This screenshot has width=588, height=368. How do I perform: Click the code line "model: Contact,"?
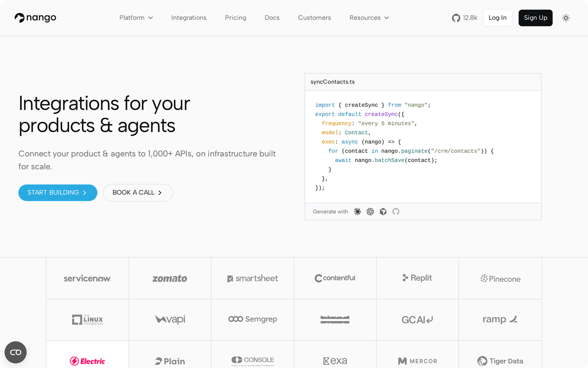346,132
